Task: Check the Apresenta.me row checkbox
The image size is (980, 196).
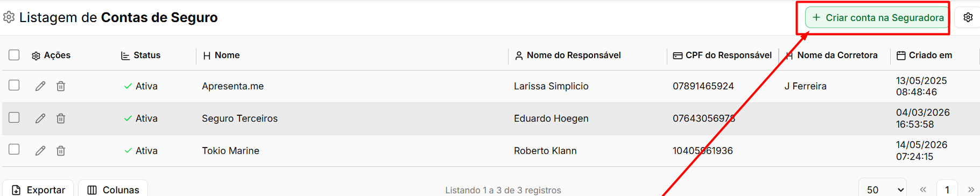Action: (x=14, y=85)
